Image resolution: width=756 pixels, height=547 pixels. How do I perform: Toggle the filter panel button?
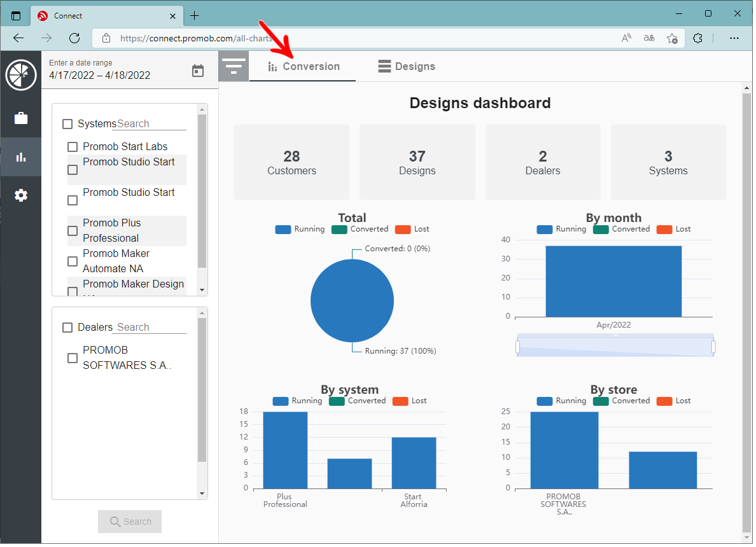(x=234, y=67)
